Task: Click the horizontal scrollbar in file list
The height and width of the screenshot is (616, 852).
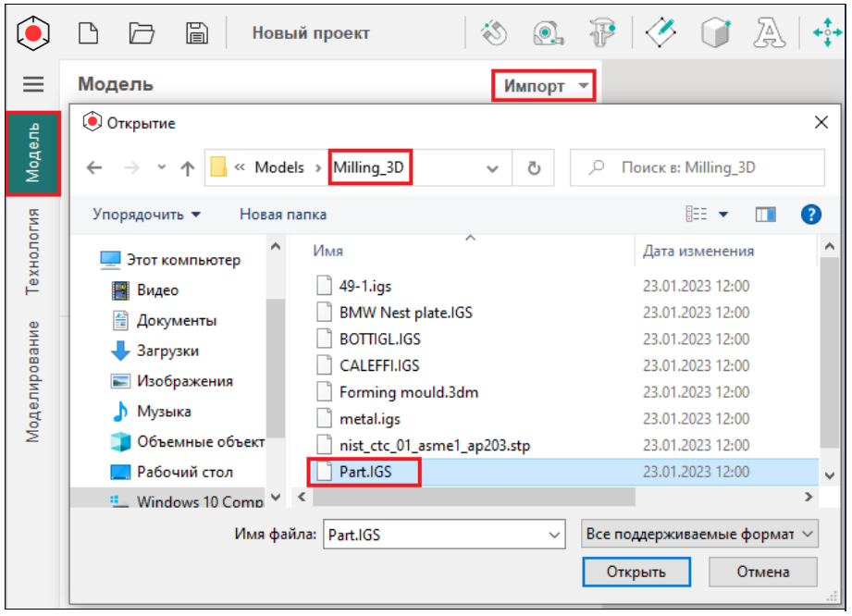Action: tap(474, 498)
